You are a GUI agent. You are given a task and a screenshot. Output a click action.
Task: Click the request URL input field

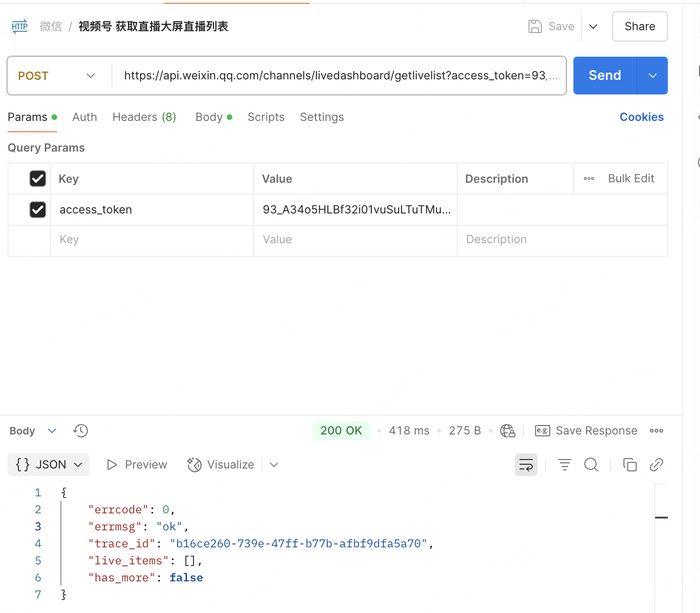pyautogui.click(x=339, y=76)
